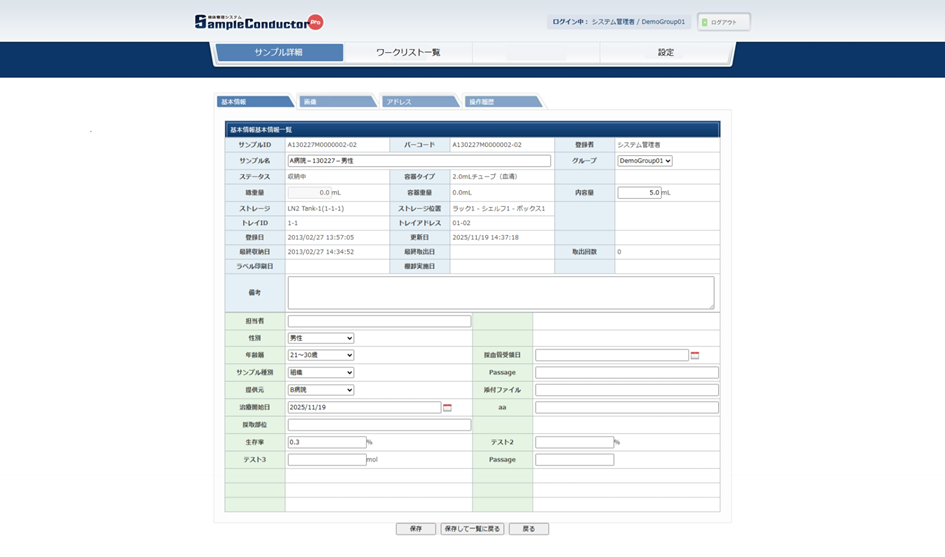The width and height of the screenshot is (945, 557).
Task: Expand the 提供元 dropdown
Action: (x=320, y=390)
